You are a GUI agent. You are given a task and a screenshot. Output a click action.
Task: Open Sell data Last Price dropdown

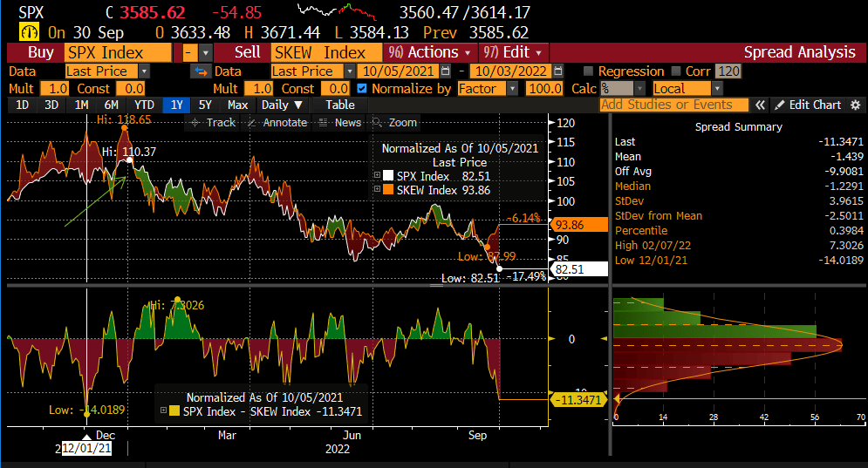[349, 71]
